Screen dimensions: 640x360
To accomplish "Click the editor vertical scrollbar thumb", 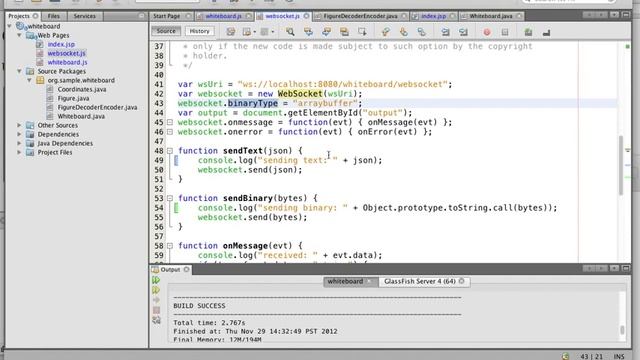I will click(x=621, y=165).
